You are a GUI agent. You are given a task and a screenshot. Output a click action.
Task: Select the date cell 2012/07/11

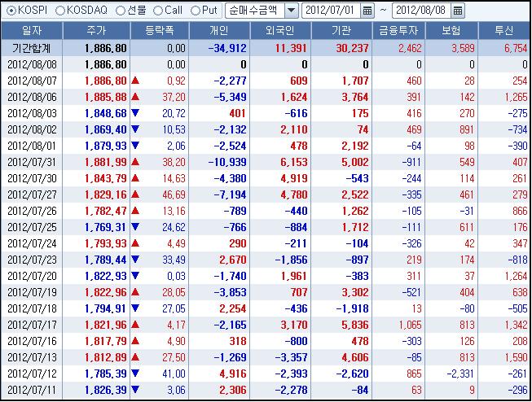tap(32, 390)
